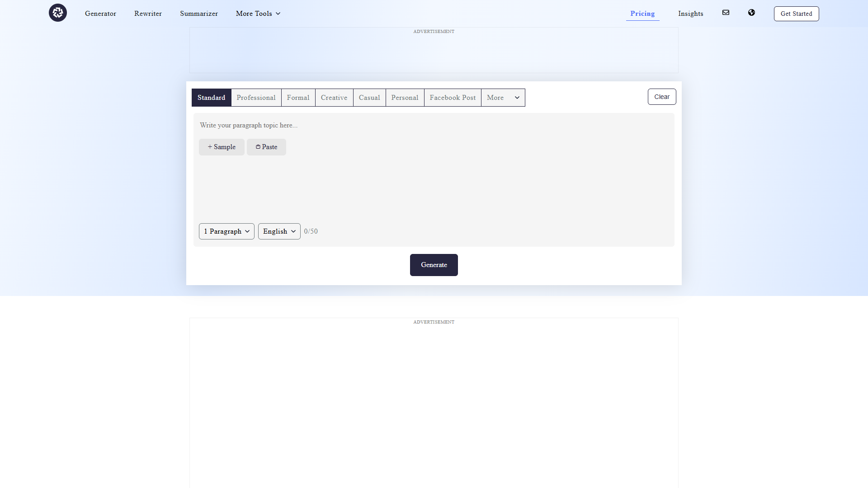
Task: Choose the Formal tone tab
Action: 298,98
